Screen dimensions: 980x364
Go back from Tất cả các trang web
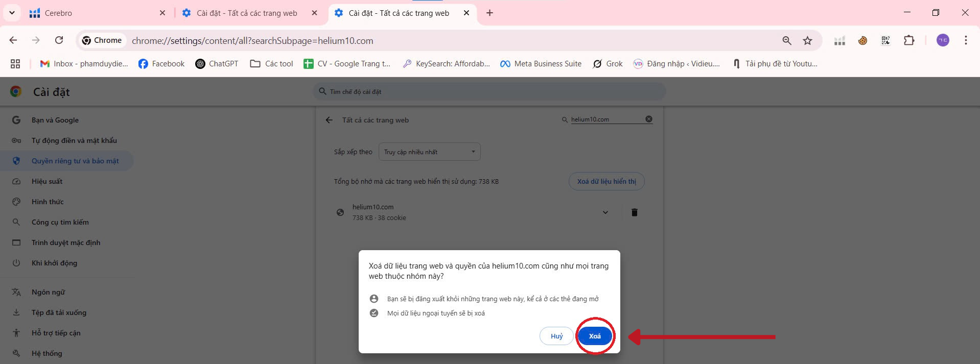point(329,120)
